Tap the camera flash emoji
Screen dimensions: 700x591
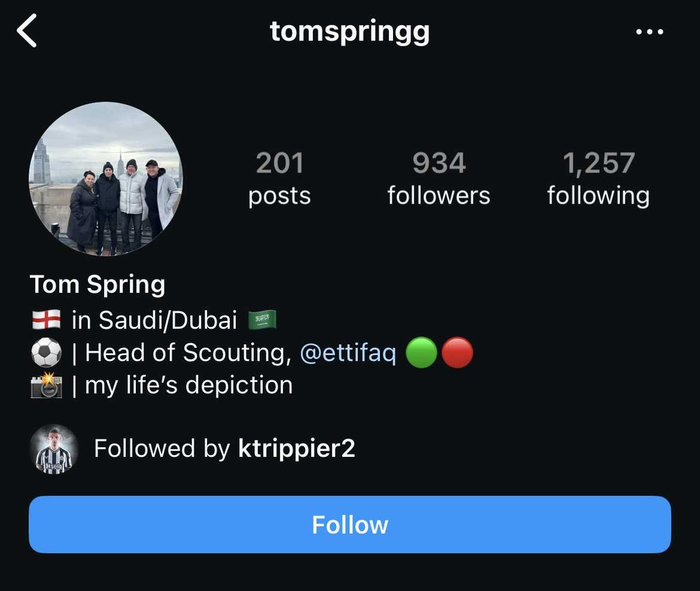pos(47,384)
